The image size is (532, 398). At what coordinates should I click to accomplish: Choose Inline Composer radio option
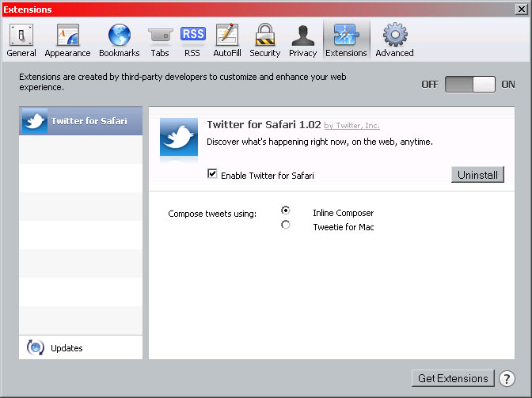[286, 210]
